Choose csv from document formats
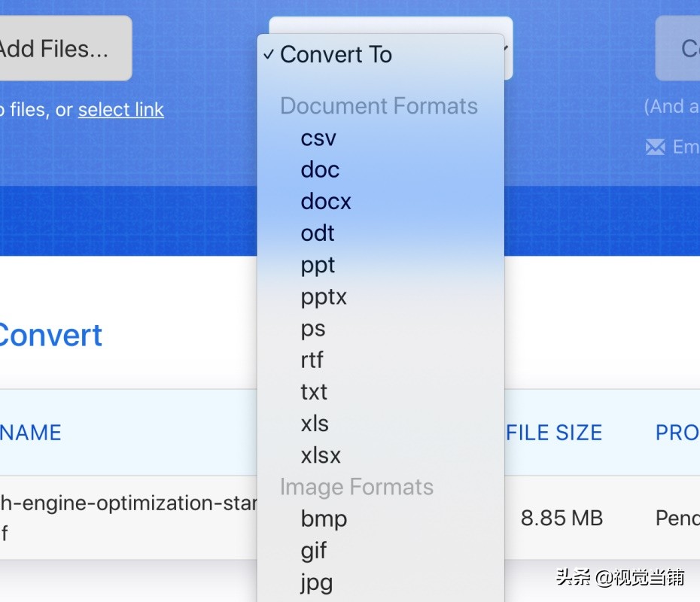 318,138
